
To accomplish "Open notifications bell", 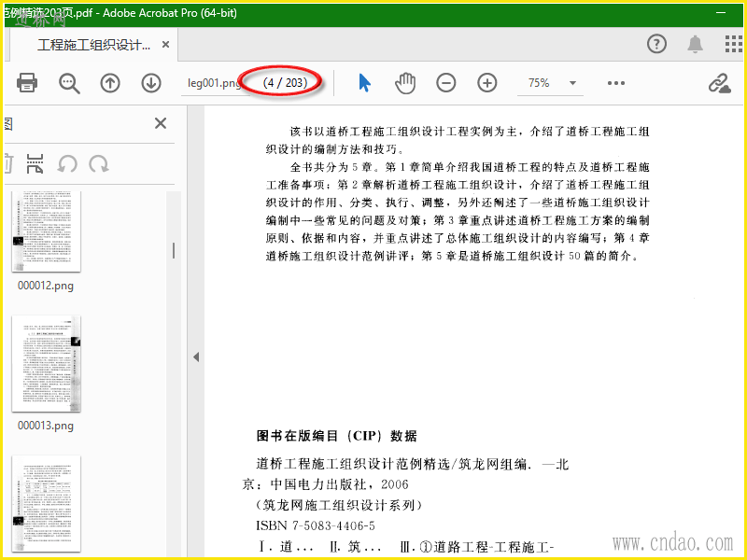I will pyautogui.click(x=695, y=44).
